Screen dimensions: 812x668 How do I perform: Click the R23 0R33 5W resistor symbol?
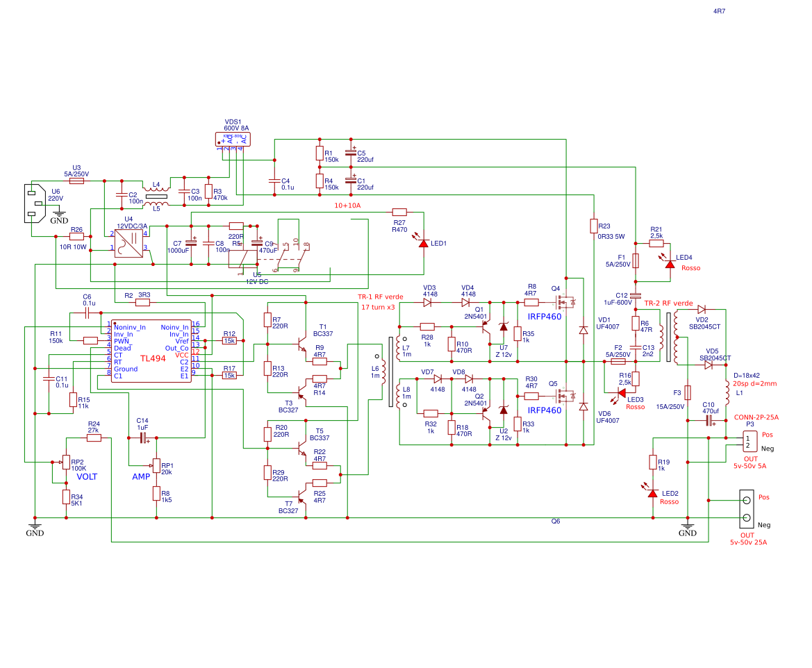coord(594,226)
